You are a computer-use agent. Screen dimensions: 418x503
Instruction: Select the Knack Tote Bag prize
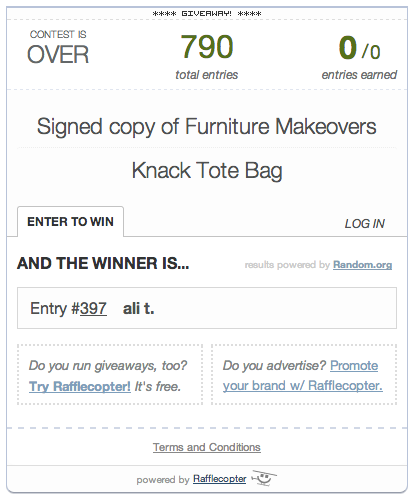click(x=207, y=171)
